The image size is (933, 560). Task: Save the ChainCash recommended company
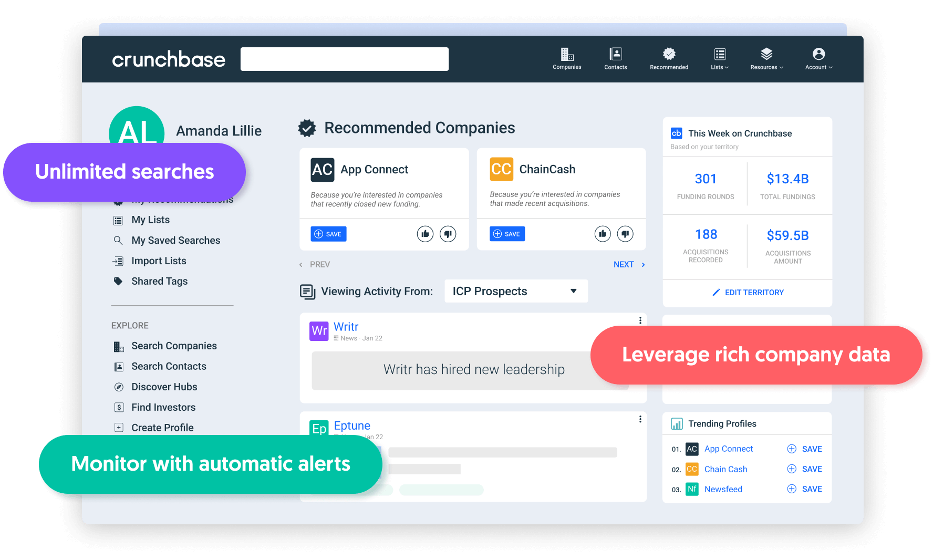point(507,234)
